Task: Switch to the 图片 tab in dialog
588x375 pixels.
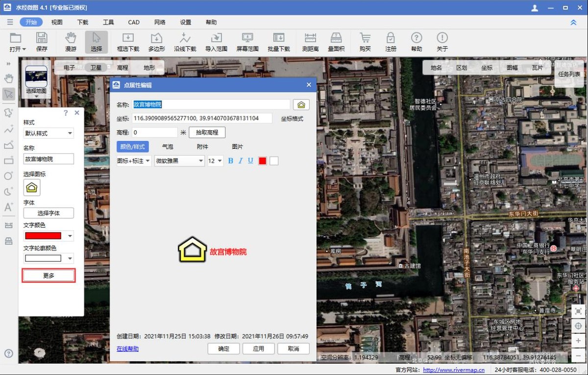Action: [237, 146]
